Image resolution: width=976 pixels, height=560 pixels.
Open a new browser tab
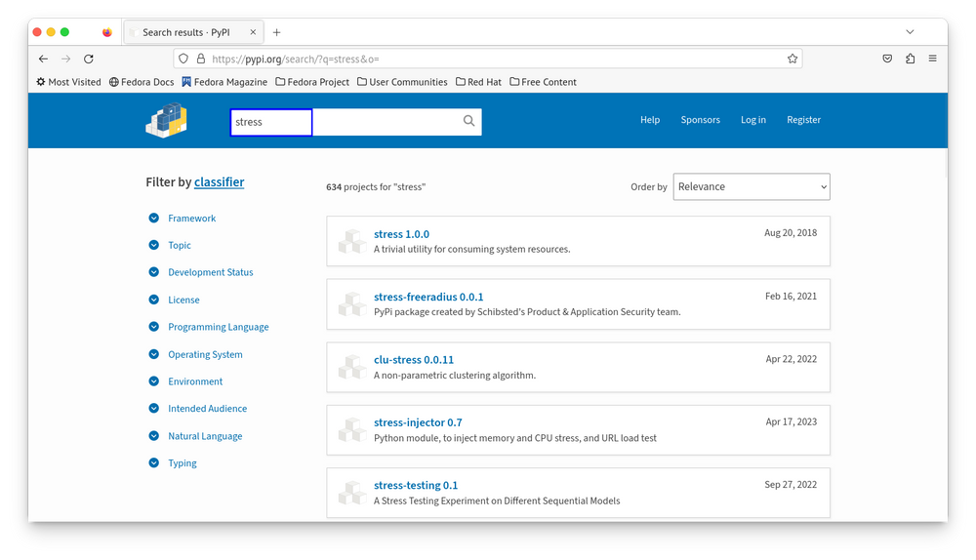277,32
